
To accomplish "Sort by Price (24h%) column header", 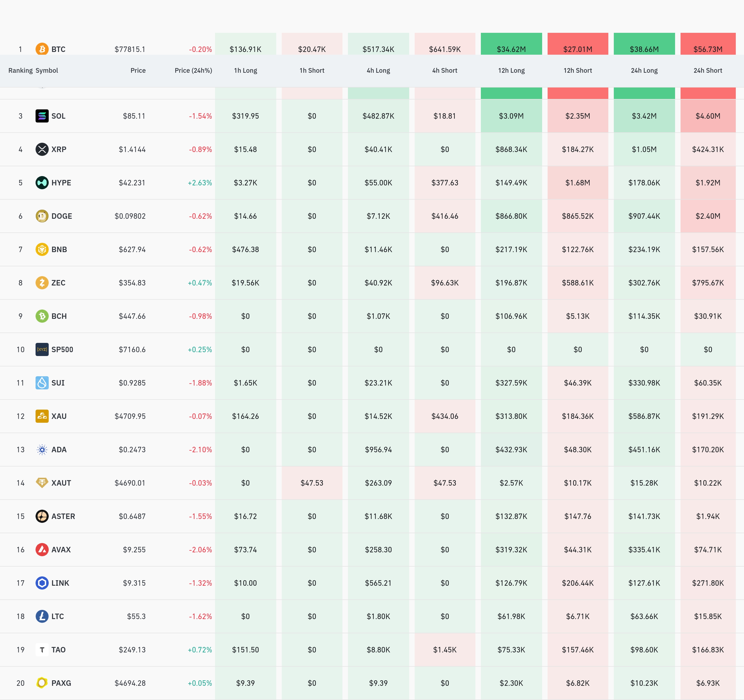I will 193,70.
